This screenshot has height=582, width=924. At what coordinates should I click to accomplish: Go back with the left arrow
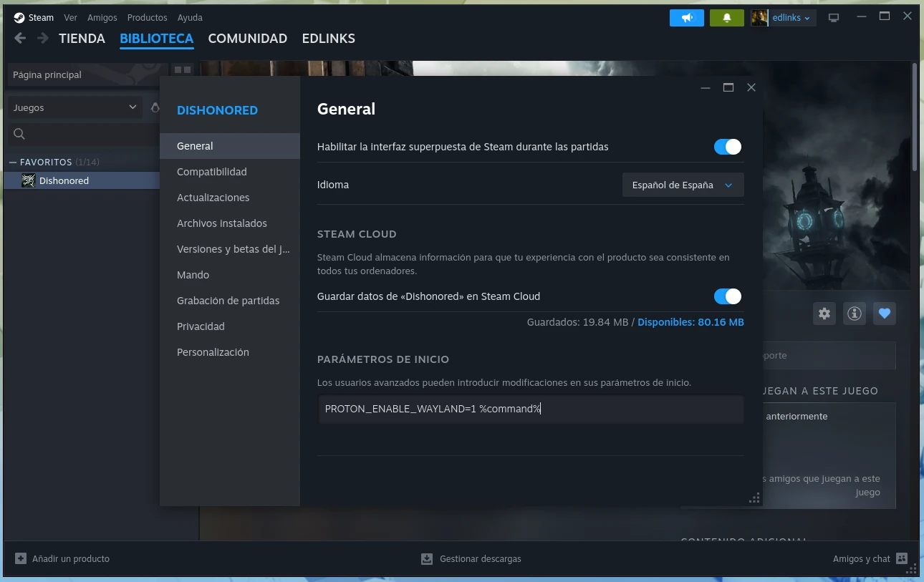coord(20,39)
